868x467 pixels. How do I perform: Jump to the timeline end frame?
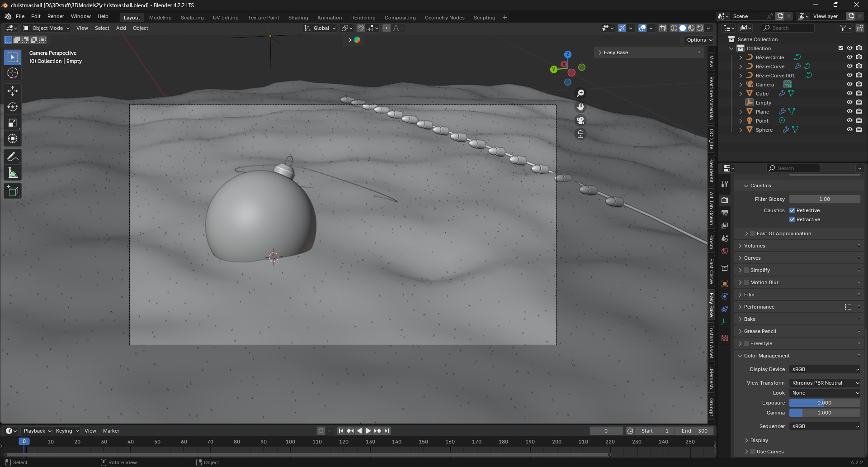pyautogui.click(x=387, y=431)
